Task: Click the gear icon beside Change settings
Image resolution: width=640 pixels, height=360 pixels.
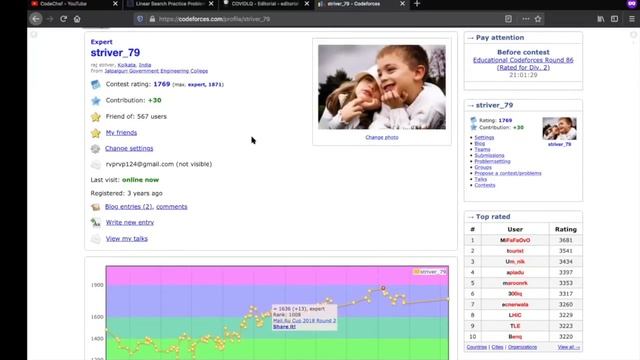Action: click(x=95, y=149)
